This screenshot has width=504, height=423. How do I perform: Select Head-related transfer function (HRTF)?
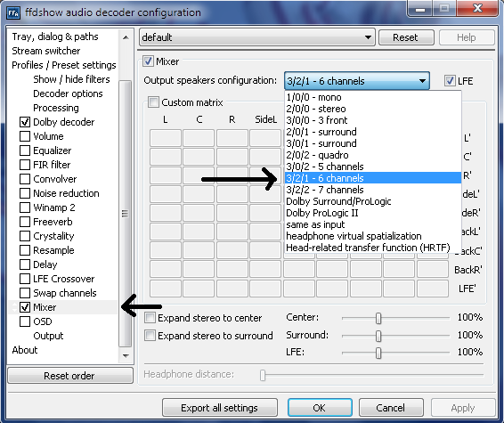tap(373, 248)
